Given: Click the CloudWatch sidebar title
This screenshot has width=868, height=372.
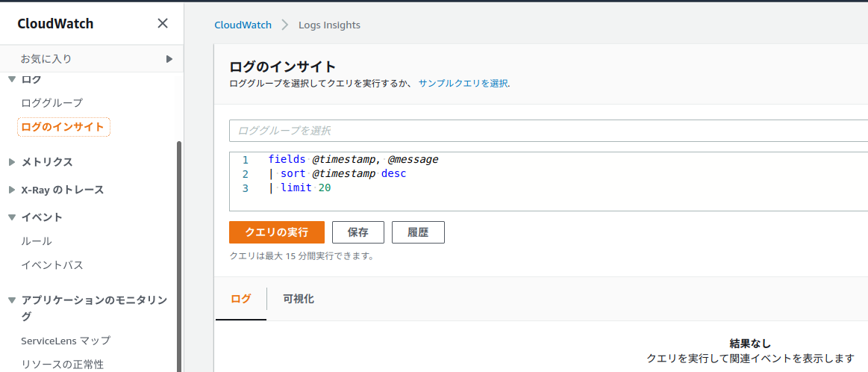Looking at the screenshot, I should [x=55, y=24].
